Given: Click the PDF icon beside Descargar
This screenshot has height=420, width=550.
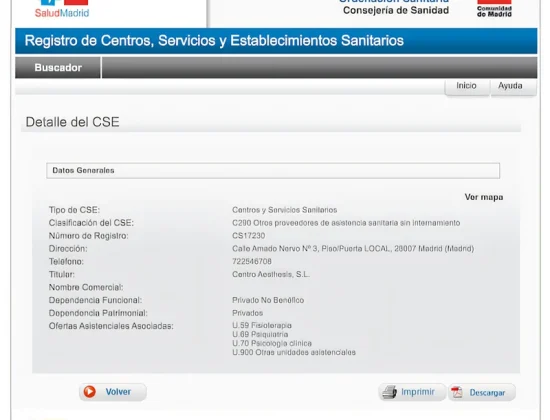Looking at the screenshot, I should pyautogui.click(x=457, y=392).
